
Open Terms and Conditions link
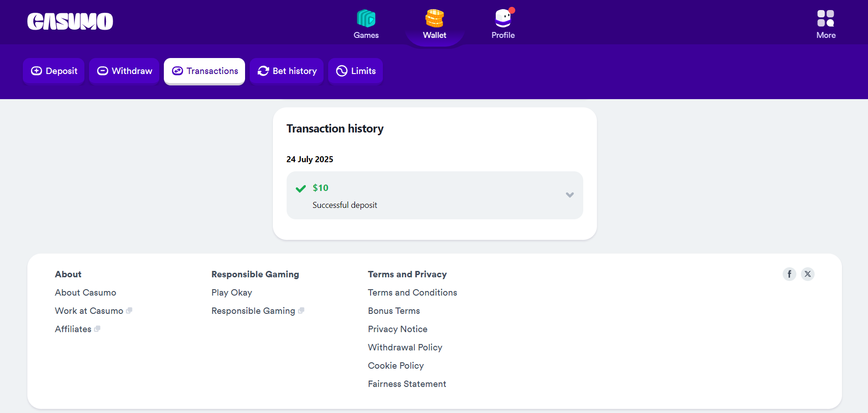click(x=413, y=292)
